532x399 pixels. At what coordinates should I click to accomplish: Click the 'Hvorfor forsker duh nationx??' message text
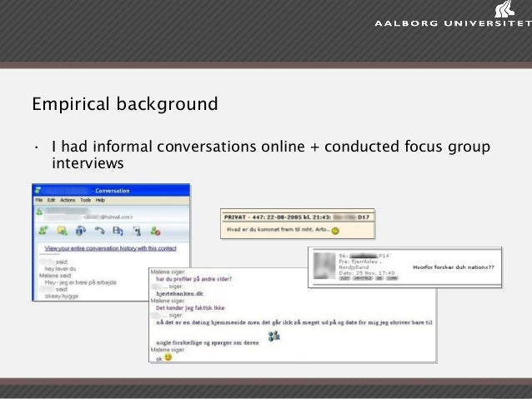click(454, 267)
